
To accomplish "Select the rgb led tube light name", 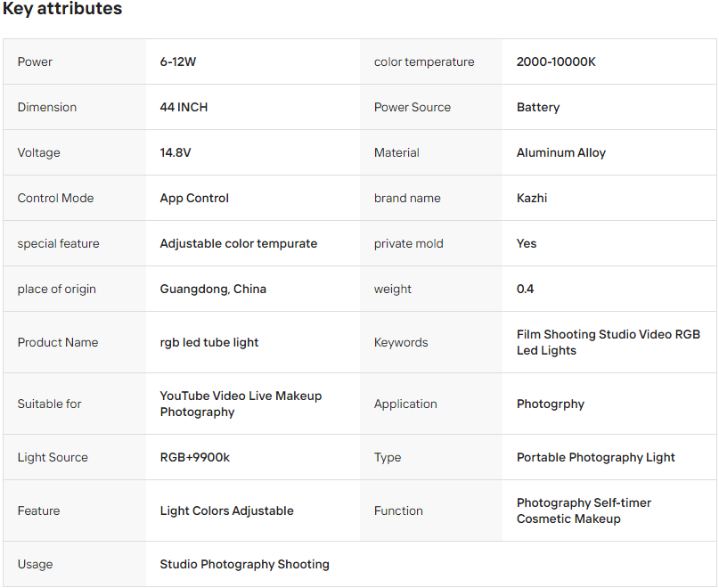I will coord(209,342).
